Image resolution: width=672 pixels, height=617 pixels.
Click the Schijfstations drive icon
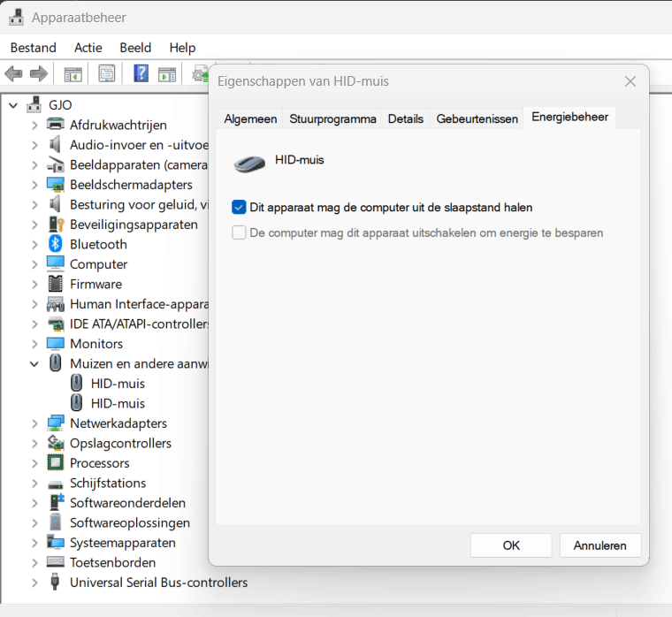[56, 484]
